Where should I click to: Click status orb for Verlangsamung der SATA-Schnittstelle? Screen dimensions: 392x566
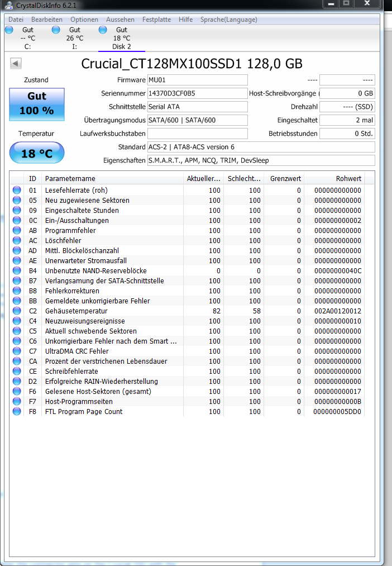pos(17,281)
